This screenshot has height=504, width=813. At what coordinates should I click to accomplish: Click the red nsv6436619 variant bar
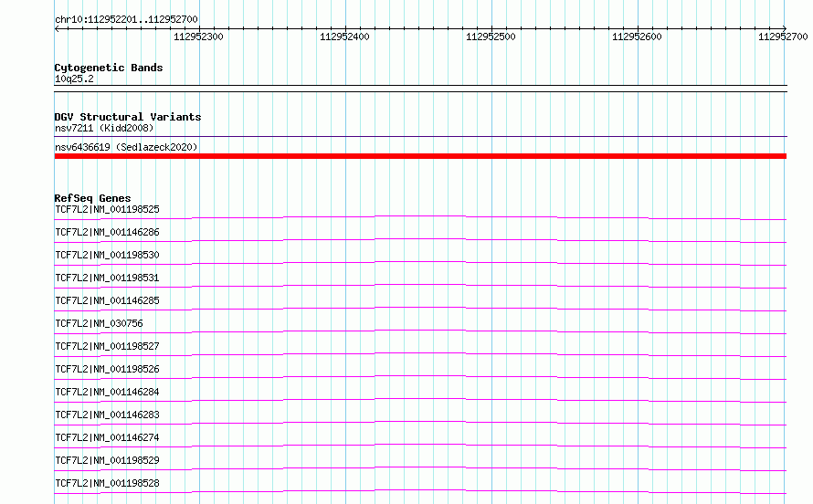420,156
